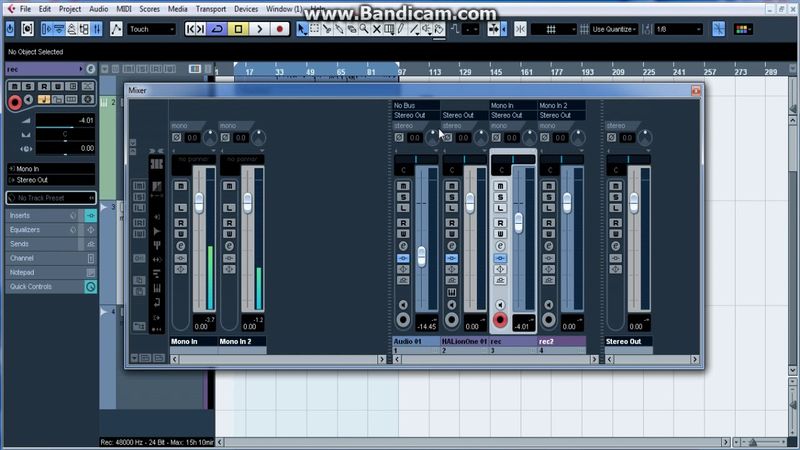Click inserts state icon on Audio 01 channel
Viewport: 800px width, 450px height.
point(403,258)
